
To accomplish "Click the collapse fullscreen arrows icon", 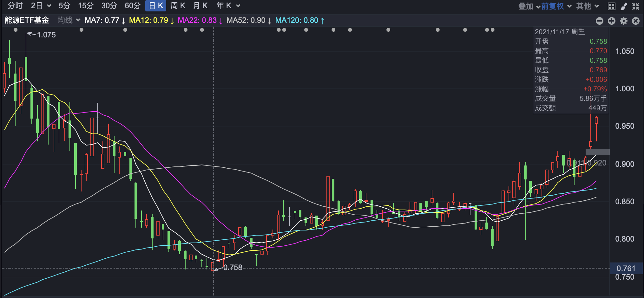I will point(636,6).
